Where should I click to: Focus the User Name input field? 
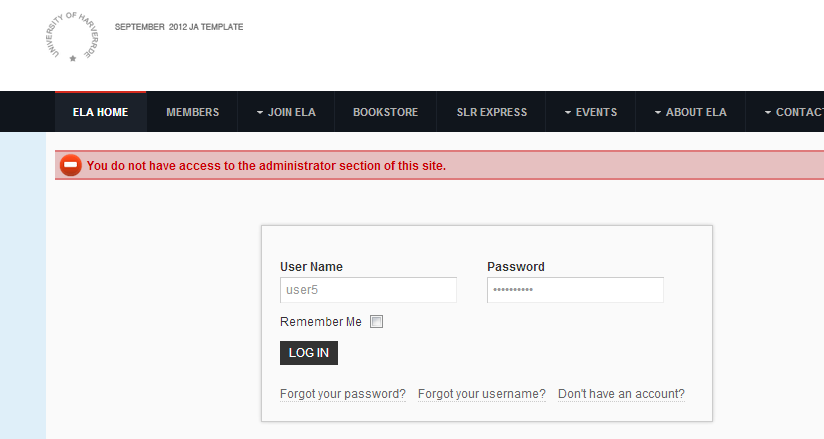pyautogui.click(x=368, y=290)
